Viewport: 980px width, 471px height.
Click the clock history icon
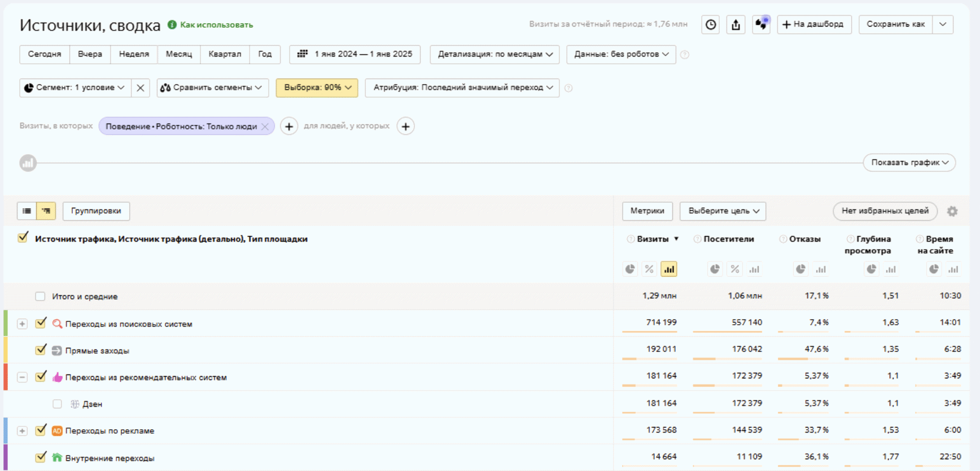(711, 24)
